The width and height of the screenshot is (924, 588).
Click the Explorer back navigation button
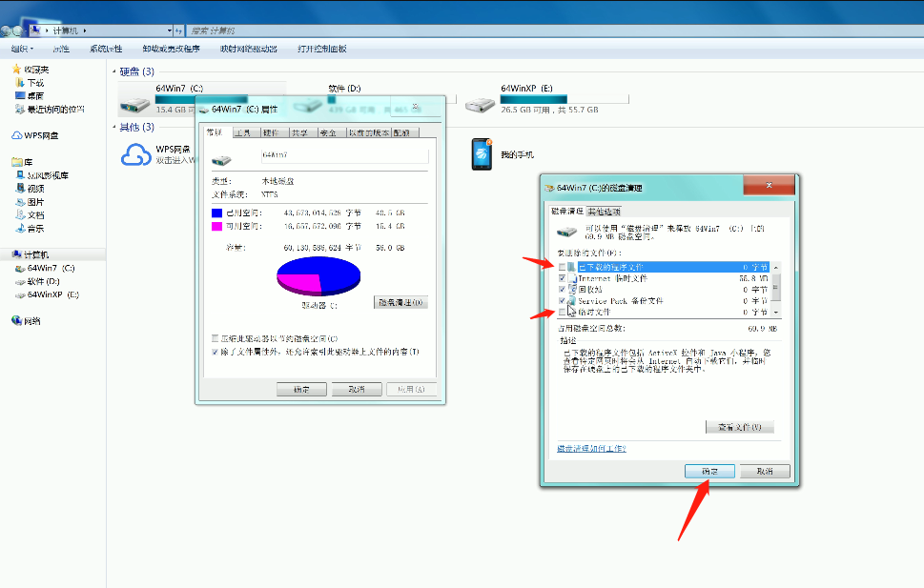click(6, 30)
